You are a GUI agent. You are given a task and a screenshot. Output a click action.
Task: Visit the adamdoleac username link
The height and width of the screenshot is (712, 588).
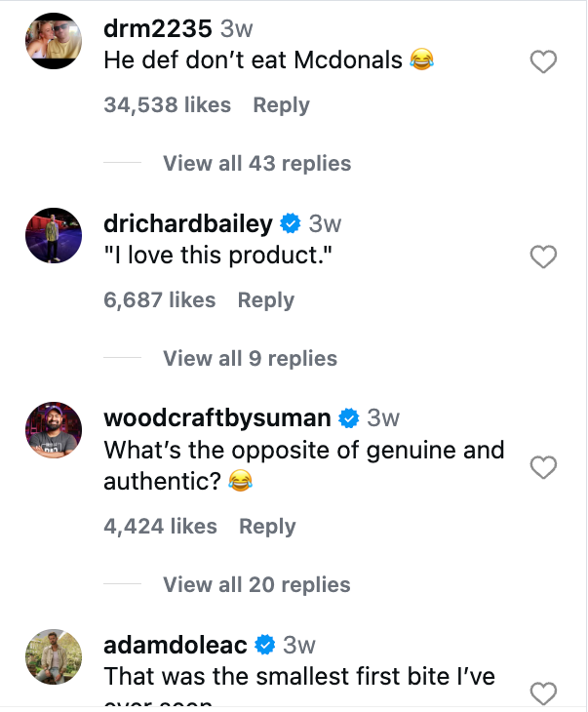[176, 645]
